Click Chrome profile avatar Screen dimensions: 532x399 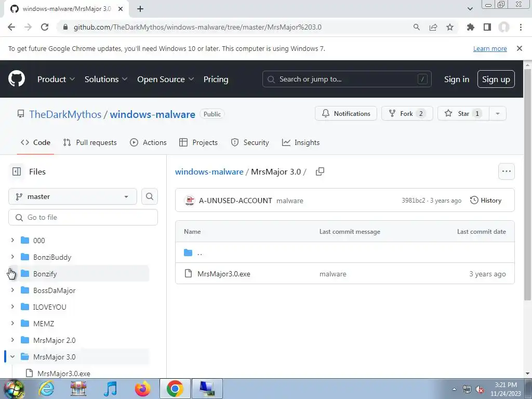click(504, 27)
